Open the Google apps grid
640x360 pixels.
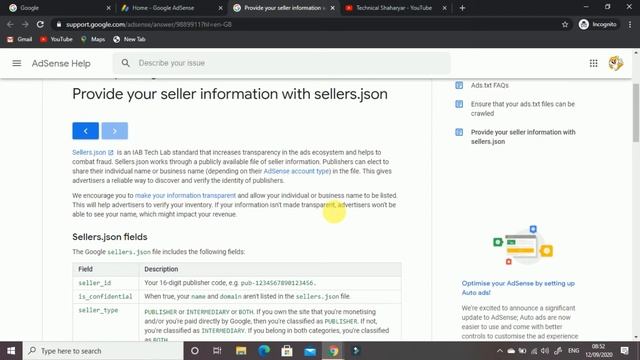(593, 63)
